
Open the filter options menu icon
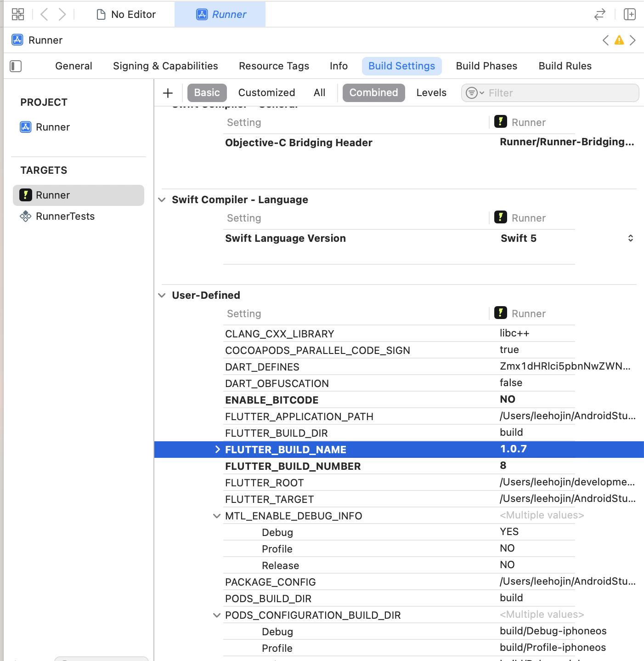[x=475, y=93]
